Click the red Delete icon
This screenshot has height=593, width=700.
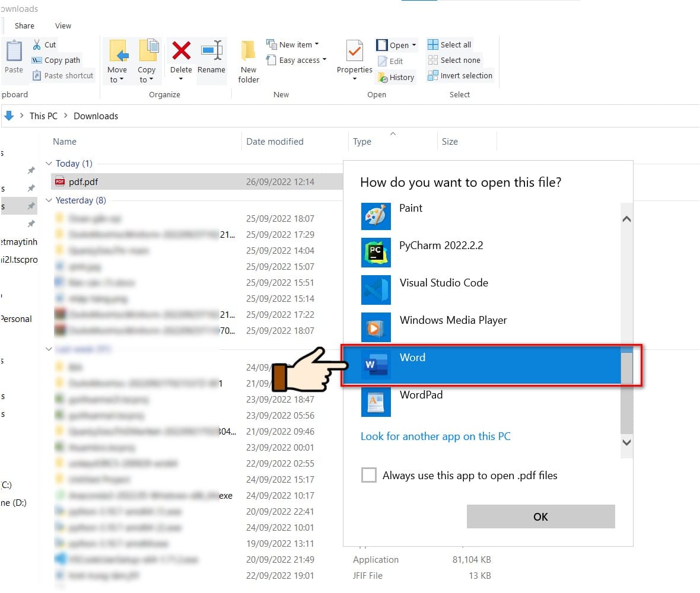point(182,50)
